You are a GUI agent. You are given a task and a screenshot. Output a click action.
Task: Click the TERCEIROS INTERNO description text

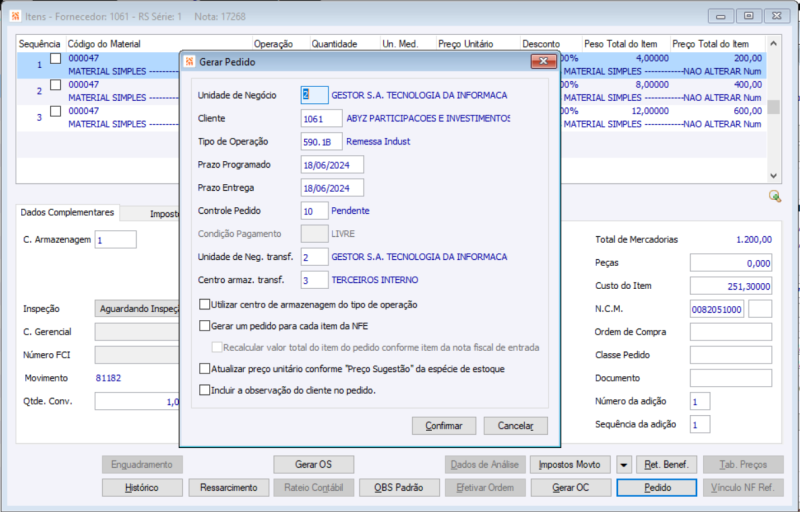point(375,280)
